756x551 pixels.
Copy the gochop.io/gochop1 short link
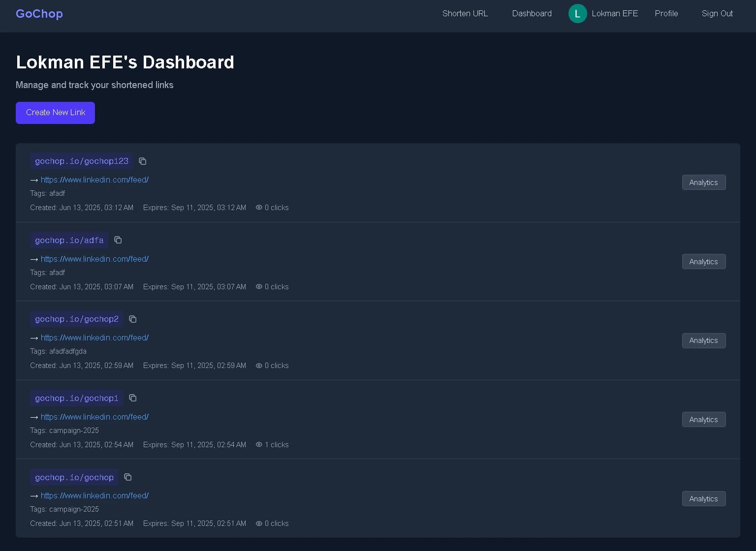[133, 398]
